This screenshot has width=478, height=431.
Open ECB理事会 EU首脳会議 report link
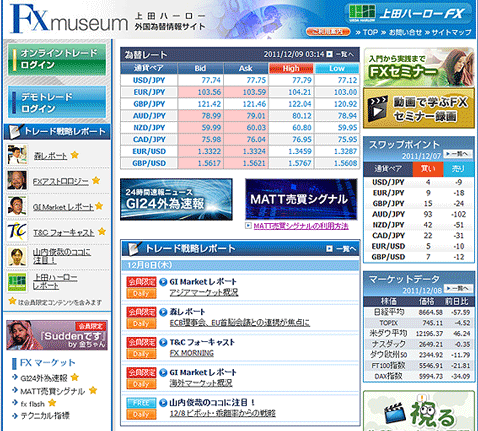point(240,323)
